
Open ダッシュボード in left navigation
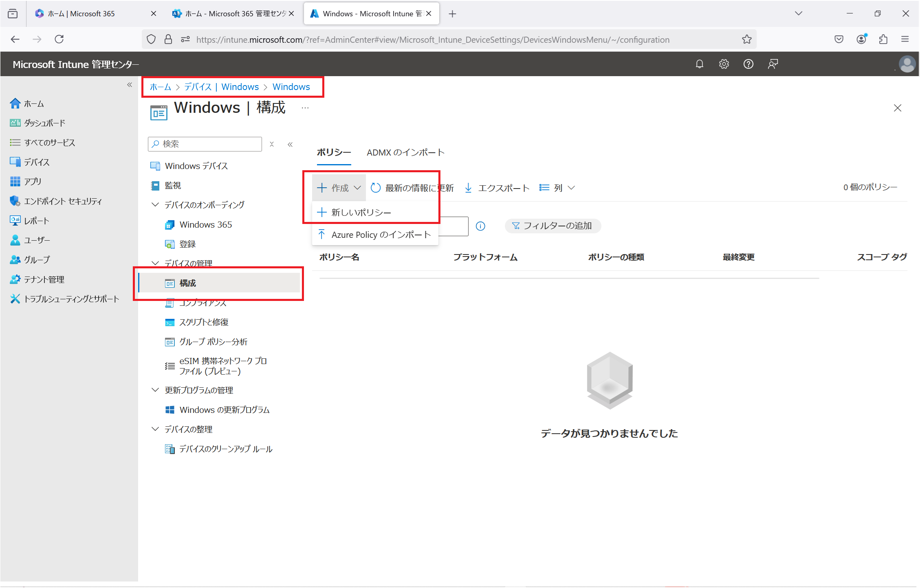[37, 123]
